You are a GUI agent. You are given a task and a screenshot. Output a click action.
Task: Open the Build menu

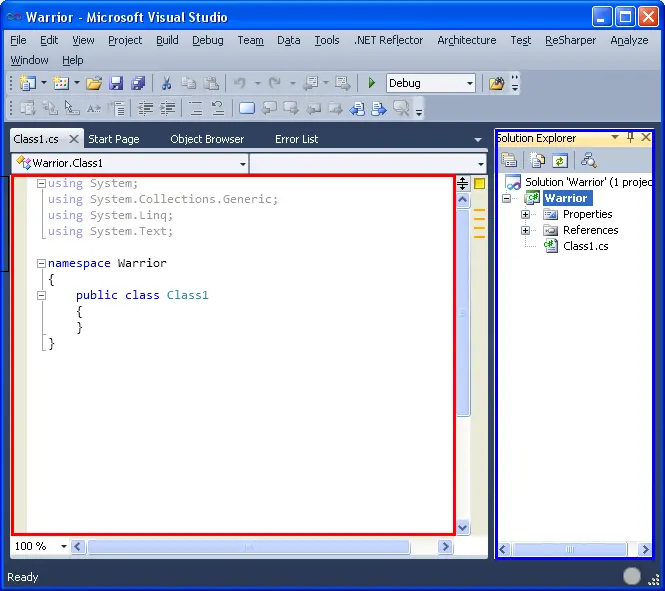(x=167, y=40)
